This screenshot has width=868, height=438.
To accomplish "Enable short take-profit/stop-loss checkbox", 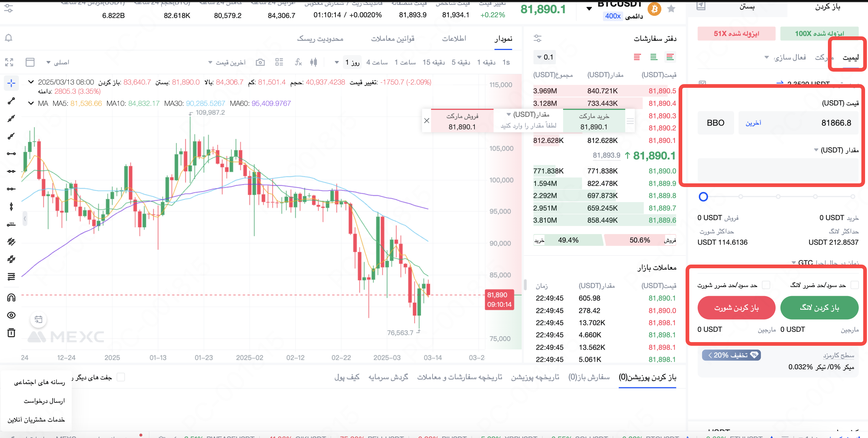I will pos(766,285).
